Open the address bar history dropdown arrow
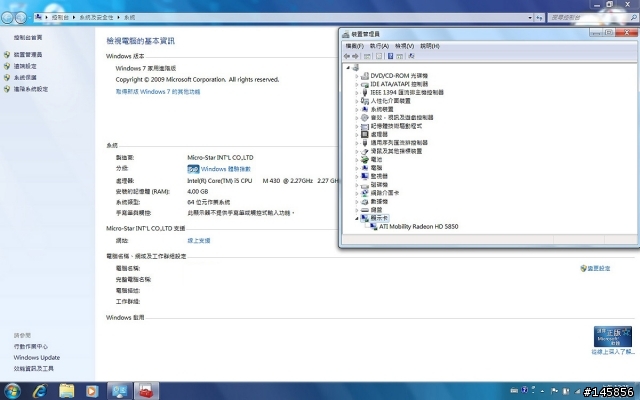Viewport: 640px width, 400px height. [x=530, y=18]
